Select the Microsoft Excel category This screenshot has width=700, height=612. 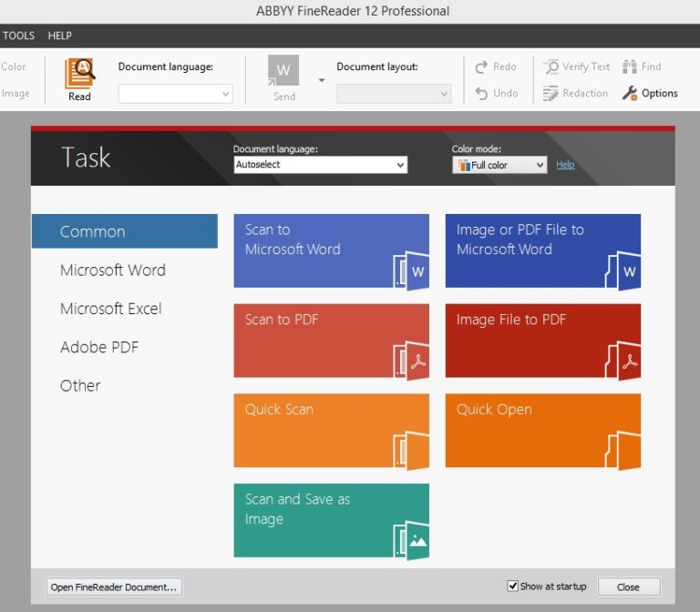click(110, 309)
